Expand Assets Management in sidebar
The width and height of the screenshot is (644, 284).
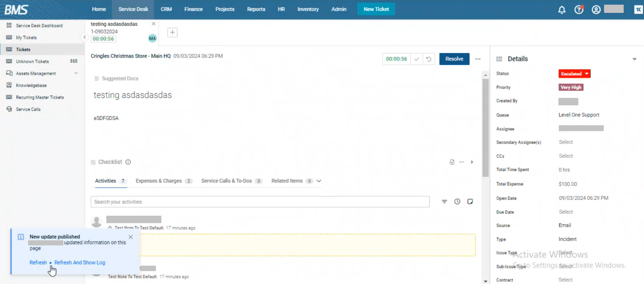(x=76, y=73)
